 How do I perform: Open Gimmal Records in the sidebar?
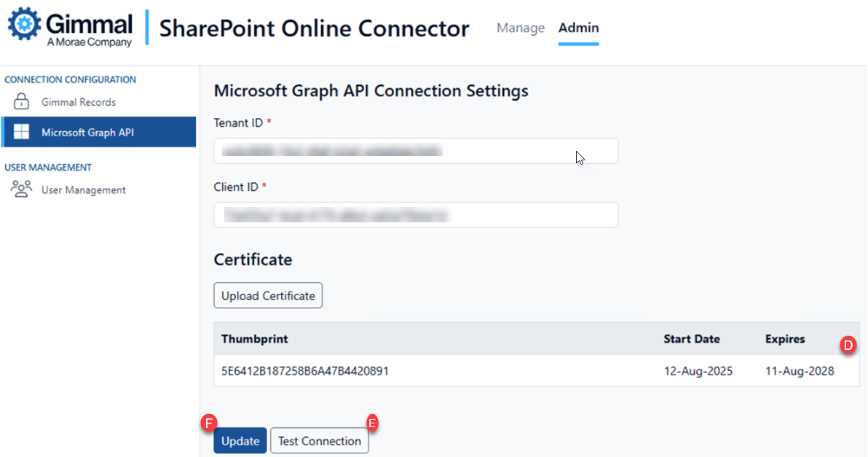[79, 102]
